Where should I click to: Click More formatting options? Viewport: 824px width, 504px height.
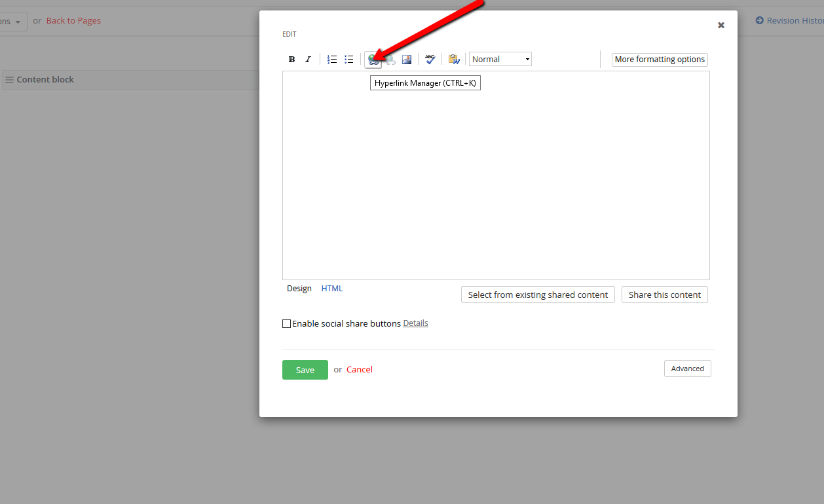(659, 59)
